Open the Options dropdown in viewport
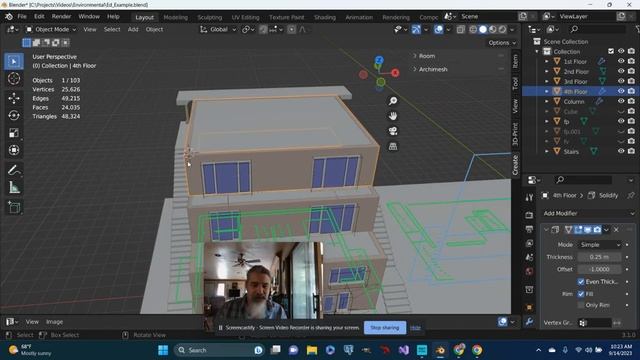Viewport: 640px width, 360px height. [502, 42]
